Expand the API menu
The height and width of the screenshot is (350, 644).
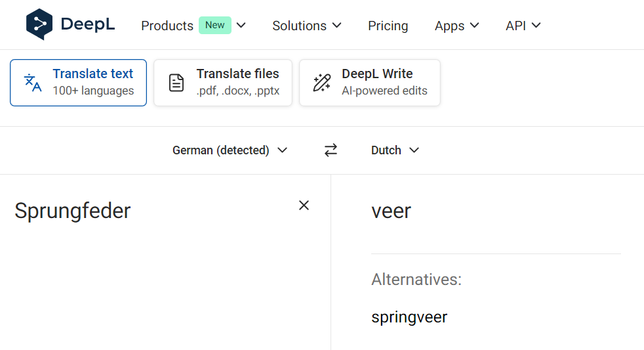pos(523,26)
